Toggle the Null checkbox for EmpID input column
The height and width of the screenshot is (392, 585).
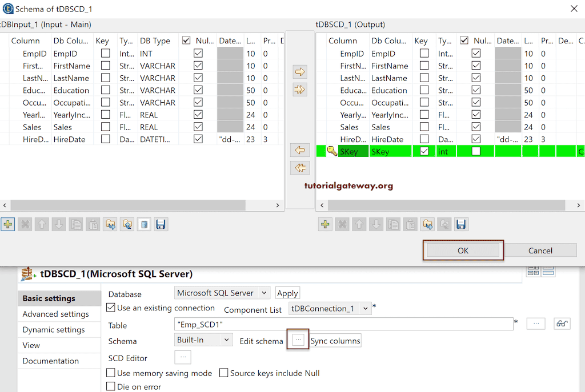198,53
